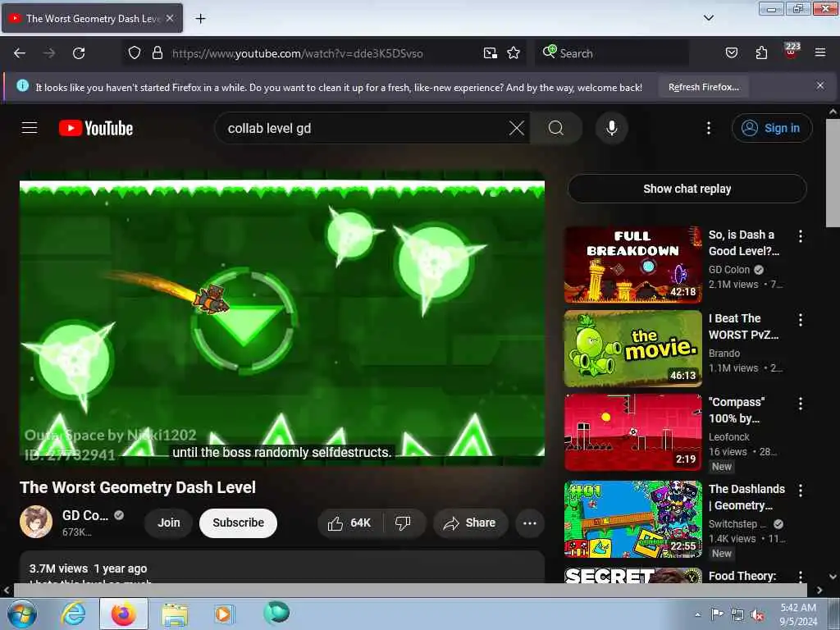840x630 pixels.
Task: Open the Windows Start button
Action: pos(21,614)
